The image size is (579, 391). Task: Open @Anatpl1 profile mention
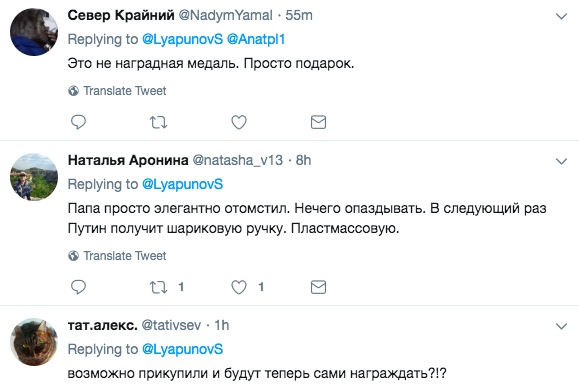coord(256,39)
